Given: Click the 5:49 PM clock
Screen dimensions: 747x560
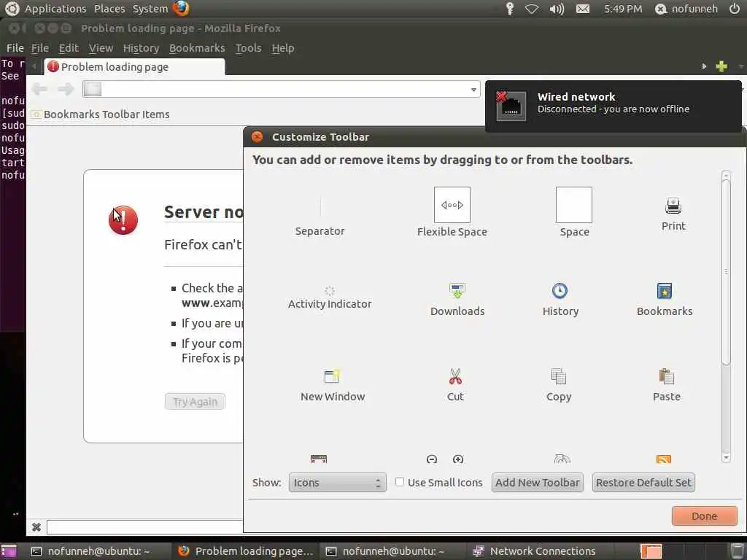Looking at the screenshot, I should click(x=623, y=9).
